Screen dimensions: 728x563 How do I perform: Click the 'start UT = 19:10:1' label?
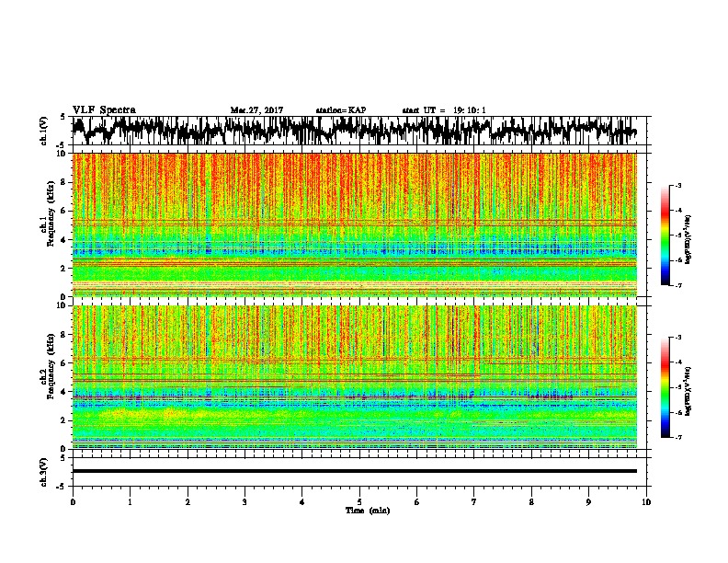(x=444, y=110)
